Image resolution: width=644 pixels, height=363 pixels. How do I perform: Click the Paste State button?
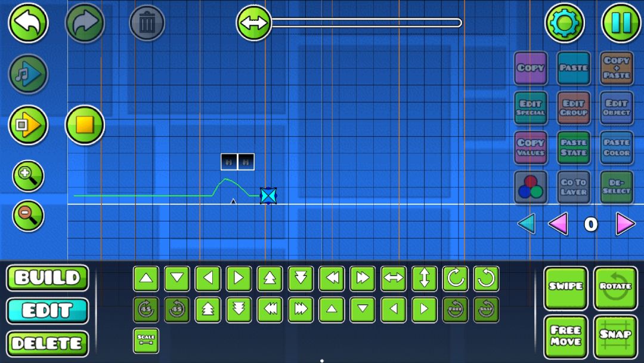tap(574, 147)
